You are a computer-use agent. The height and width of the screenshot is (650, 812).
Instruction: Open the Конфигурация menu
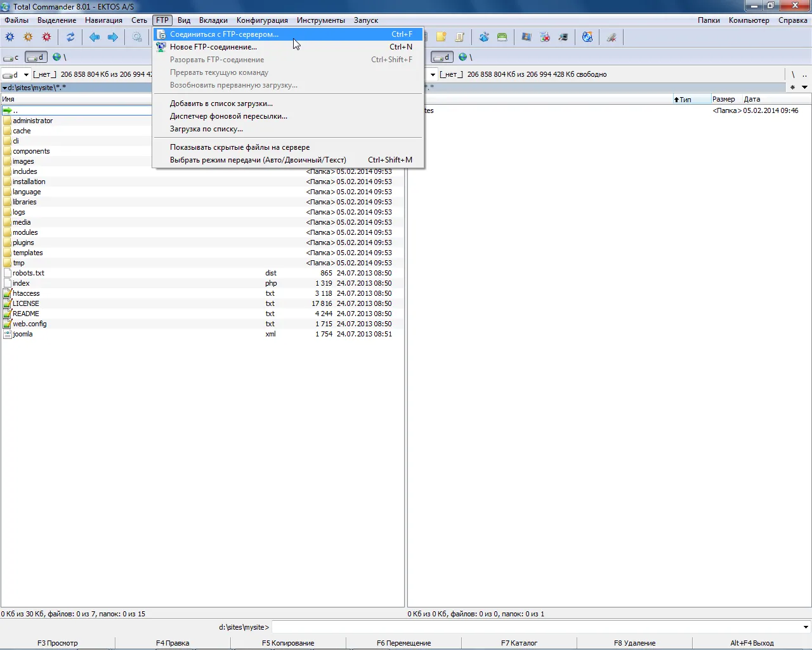click(262, 20)
